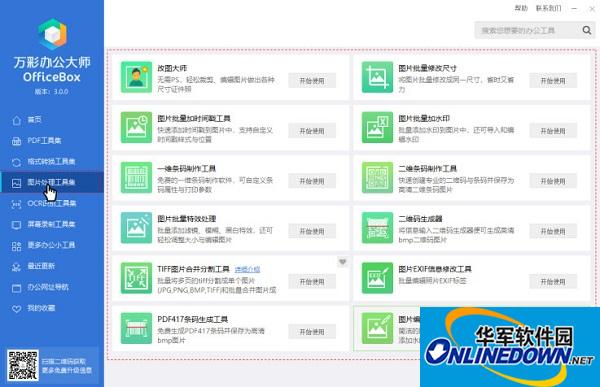Screen dimensions: 600x387
Task: Open PDF工具集 via its sidebar icon
Action: point(16,141)
